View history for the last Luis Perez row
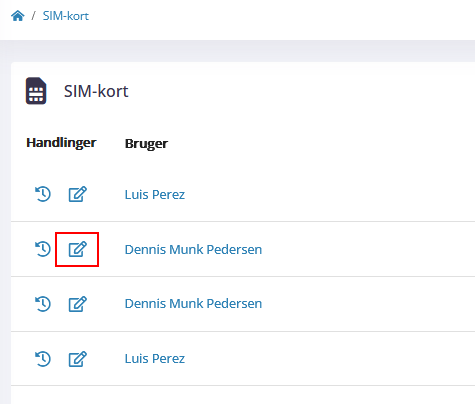Viewport: 475px width, 404px height. point(43,359)
